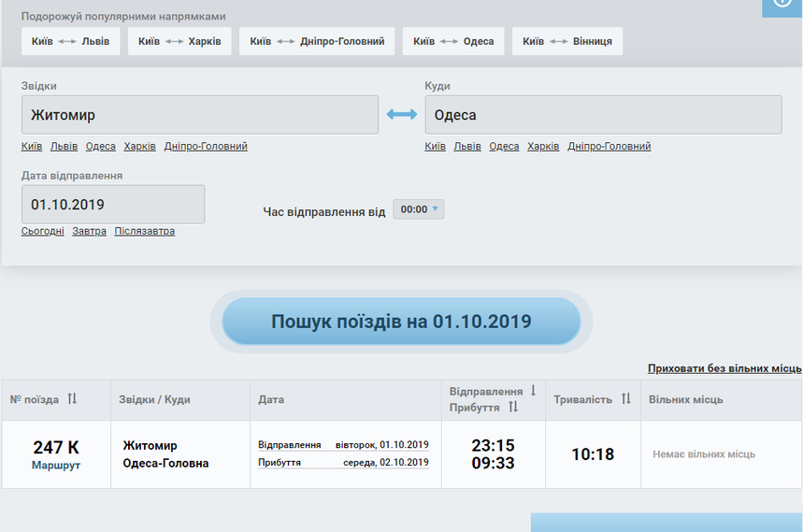Sort results by departure time arrow
This screenshot has height=532, width=803.
click(533, 391)
